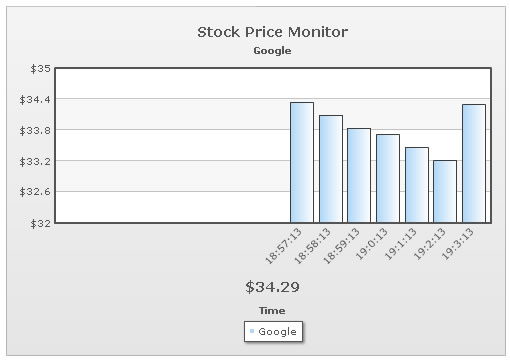This screenshot has height=361, width=510.
Task: Click the $32.6 y-axis label
Action: tap(35, 192)
